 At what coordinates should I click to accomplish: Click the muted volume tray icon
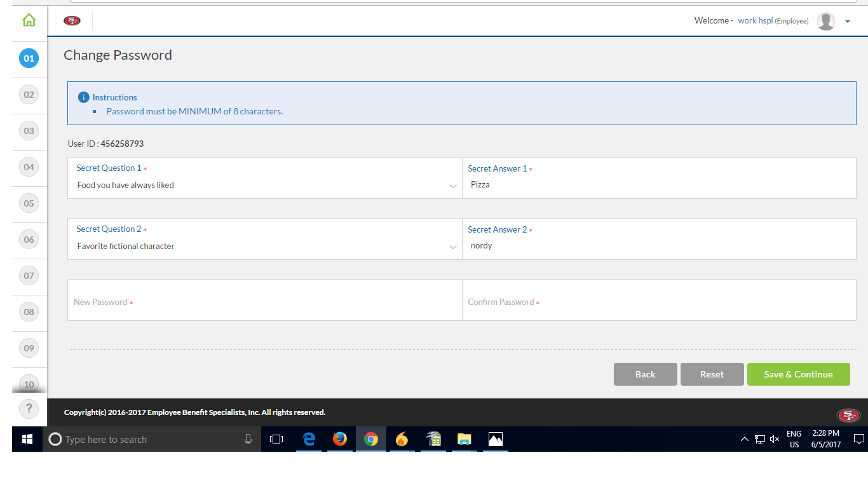pyautogui.click(x=775, y=439)
